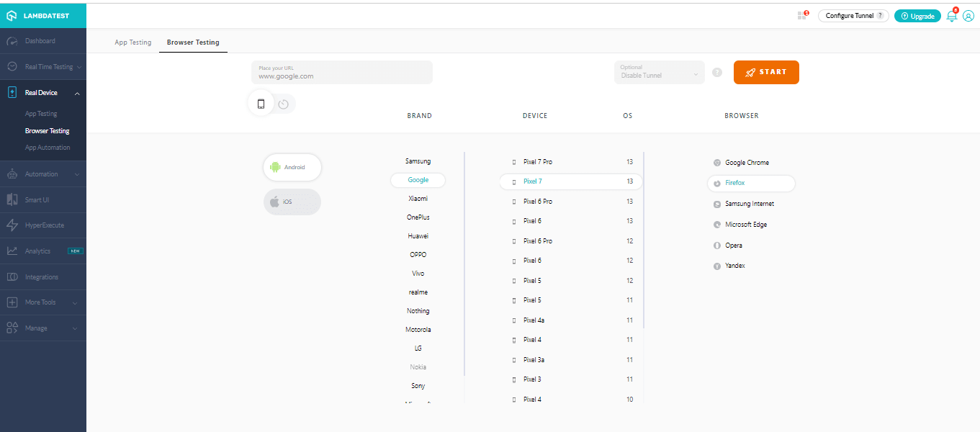This screenshot has width=980, height=432.
Task: Select the OPPO brand
Action: click(x=418, y=255)
